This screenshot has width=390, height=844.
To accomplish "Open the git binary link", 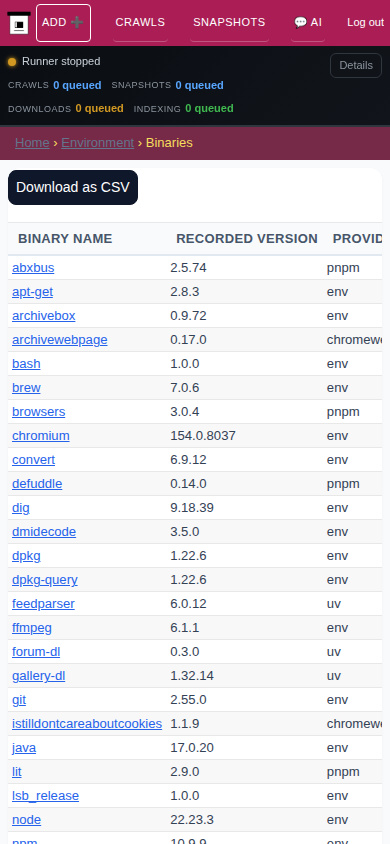I will [x=19, y=700].
